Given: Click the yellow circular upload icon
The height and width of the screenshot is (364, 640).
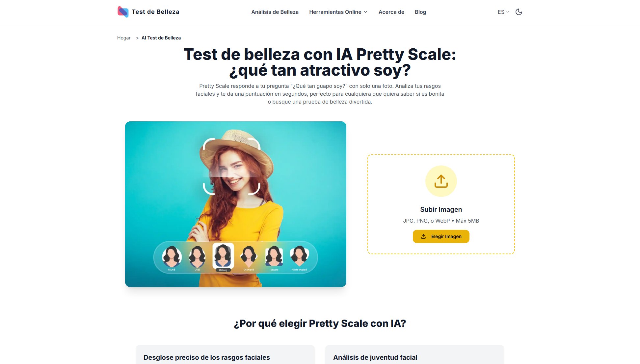Looking at the screenshot, I should [x=441, y=181].
